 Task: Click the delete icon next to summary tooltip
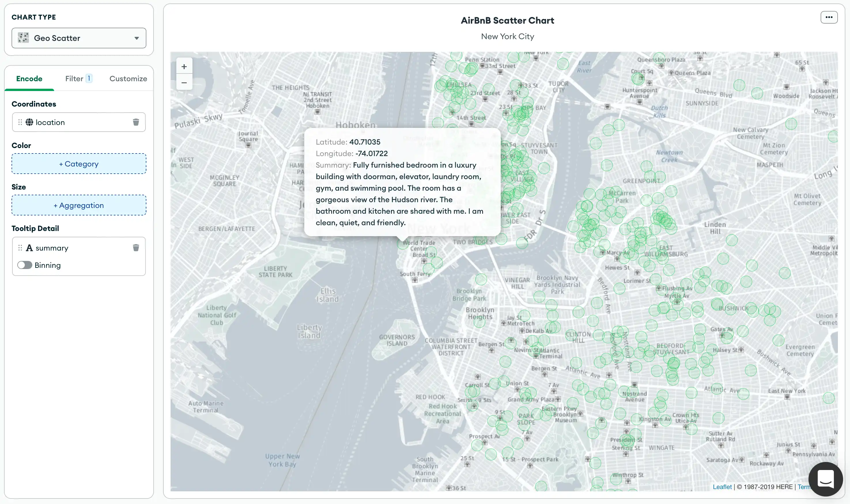pos(136,247)
